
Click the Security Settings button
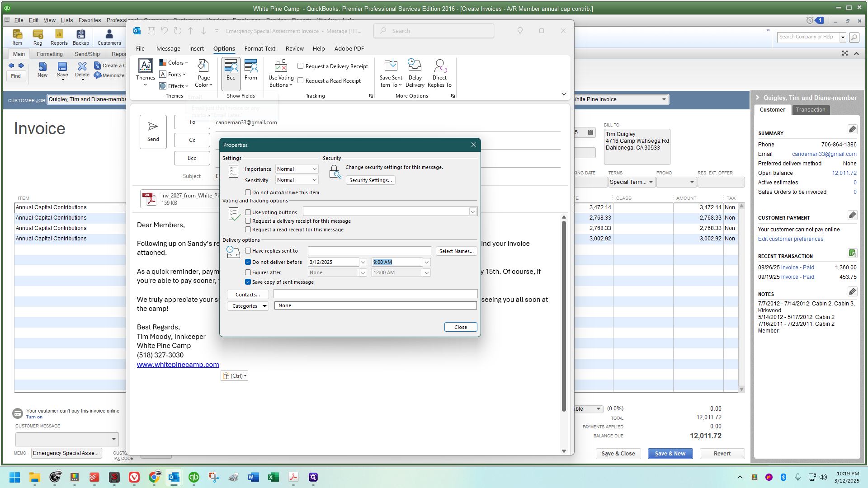click(x=370, y=180)
